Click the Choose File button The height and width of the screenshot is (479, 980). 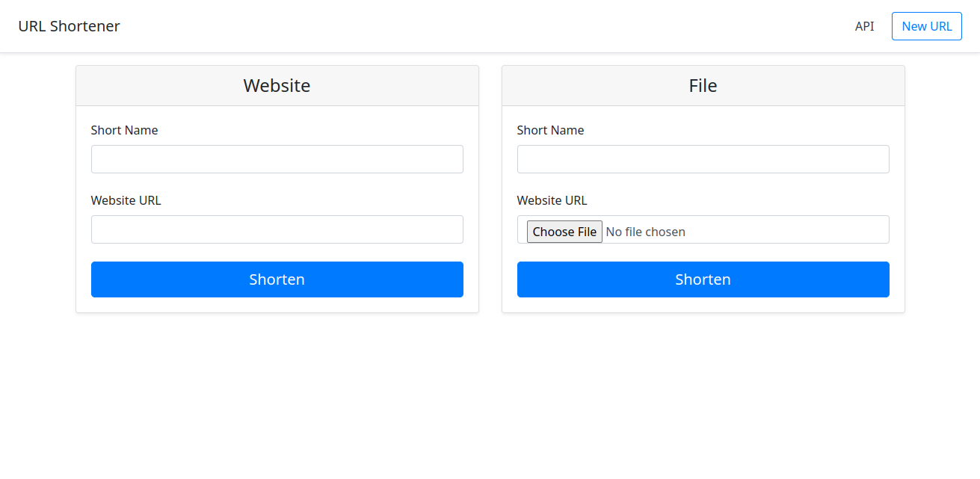[x=564, y=232]
